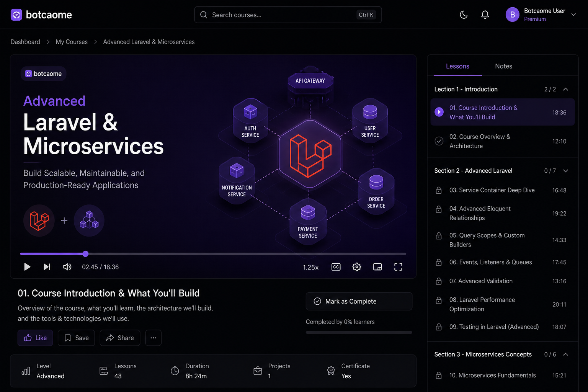This screenshot has height=392, width=588.
Task: Toggle closed captions
Action: [336, 267]
